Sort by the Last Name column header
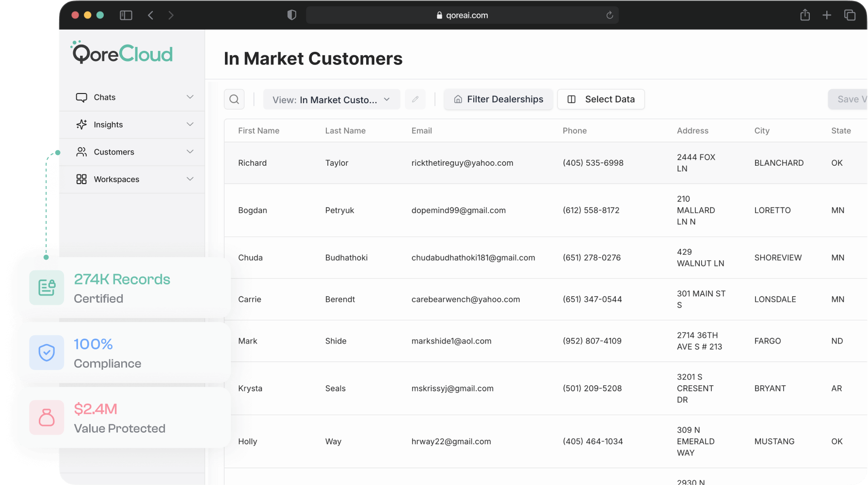The height and width of the screenshot is (485, 868). (345, 131)
